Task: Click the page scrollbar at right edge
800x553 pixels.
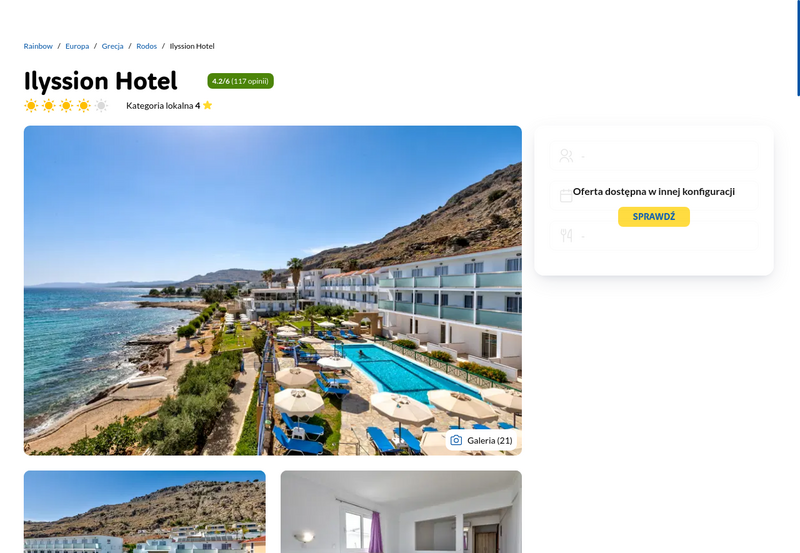Action: tap(798, 48)
